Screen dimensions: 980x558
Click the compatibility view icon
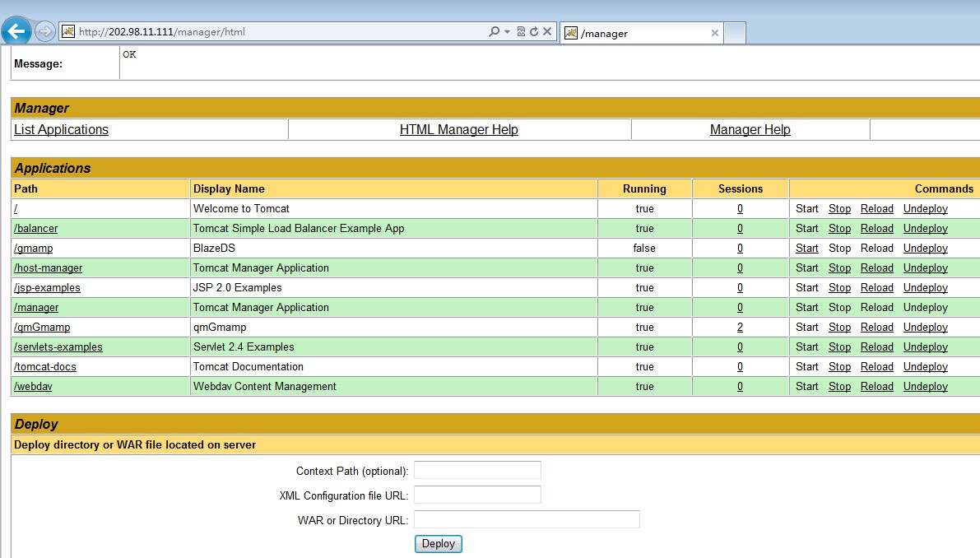click(x=521, y=31)
